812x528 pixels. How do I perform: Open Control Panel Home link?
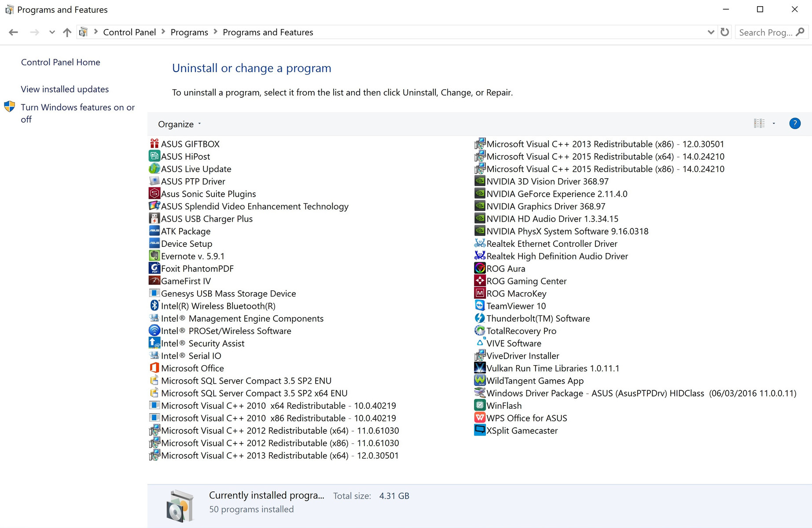click(x=61, y=62)
